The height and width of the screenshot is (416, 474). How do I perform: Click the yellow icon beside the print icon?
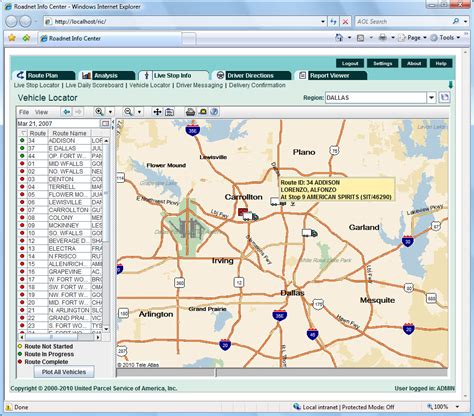point(202,112)
